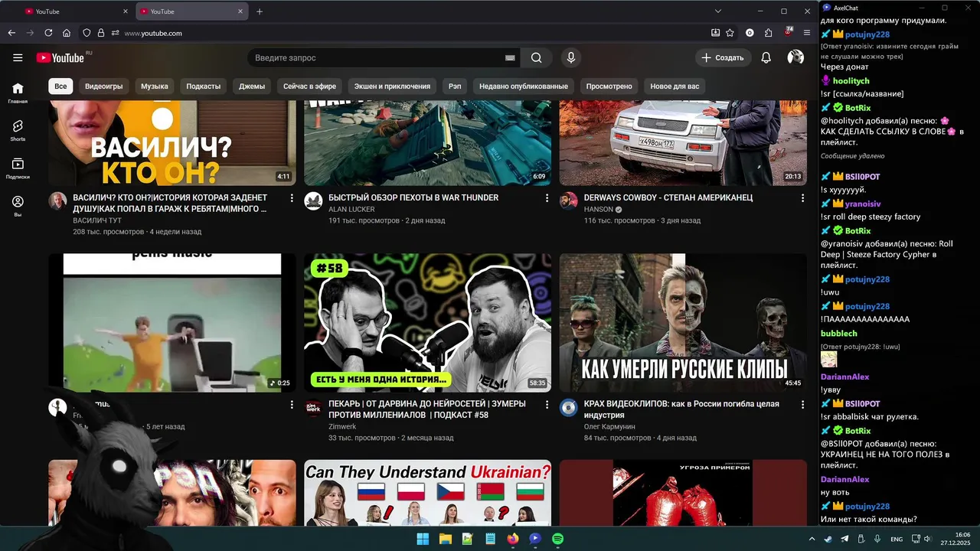
Task: Show tracking protection shield info
Action: tap(87, 33)
